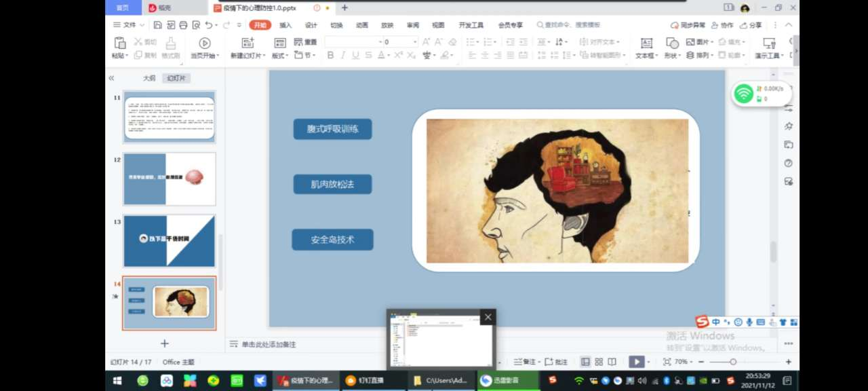Select slide 12 thumbnail
Screen dimensions: 868x391
[x=170, y=179]
